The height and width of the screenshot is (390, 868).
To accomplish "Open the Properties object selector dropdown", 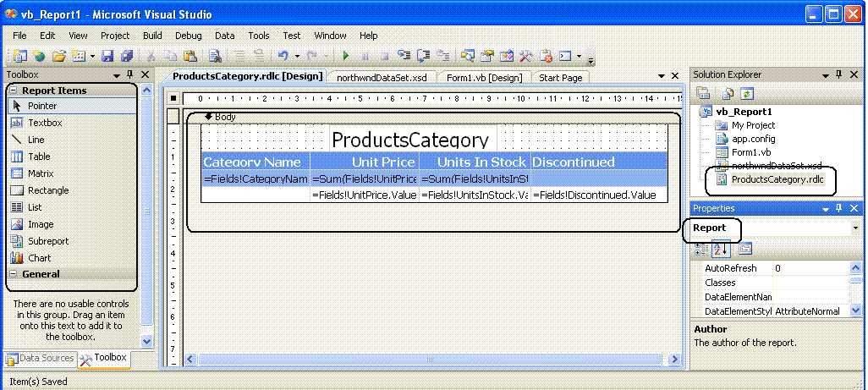I will (x=855, y=228).
